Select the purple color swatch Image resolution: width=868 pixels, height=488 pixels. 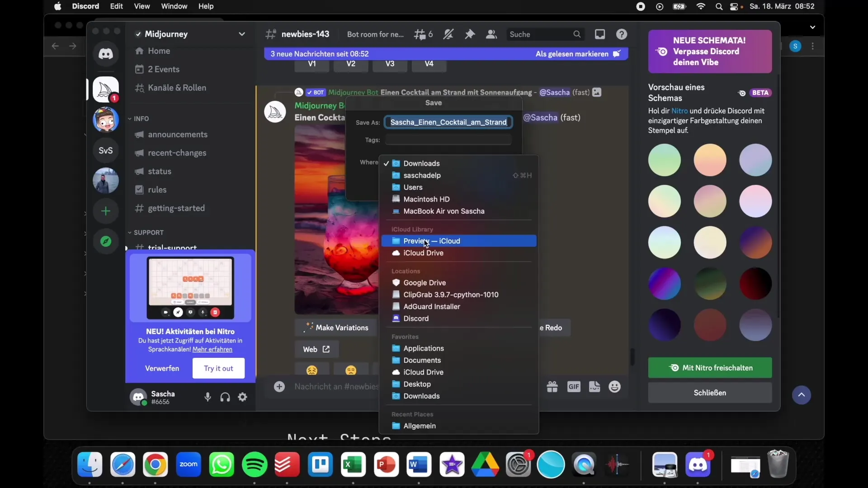click(664, 284)
